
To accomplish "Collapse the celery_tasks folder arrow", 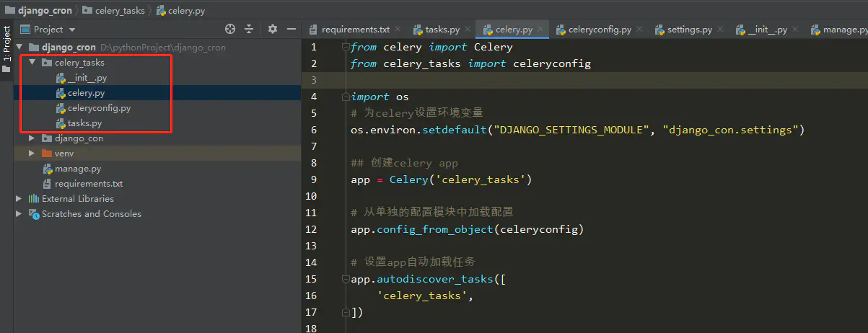I will click(x=32, y=63).
